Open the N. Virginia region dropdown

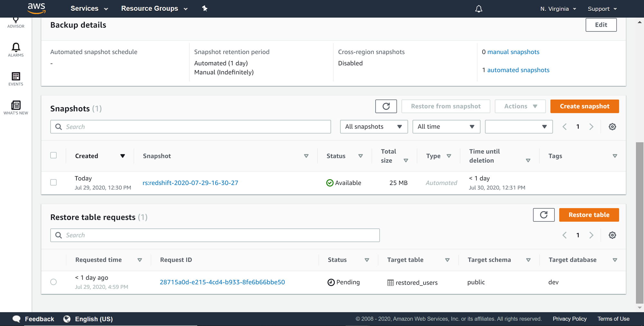558,9
